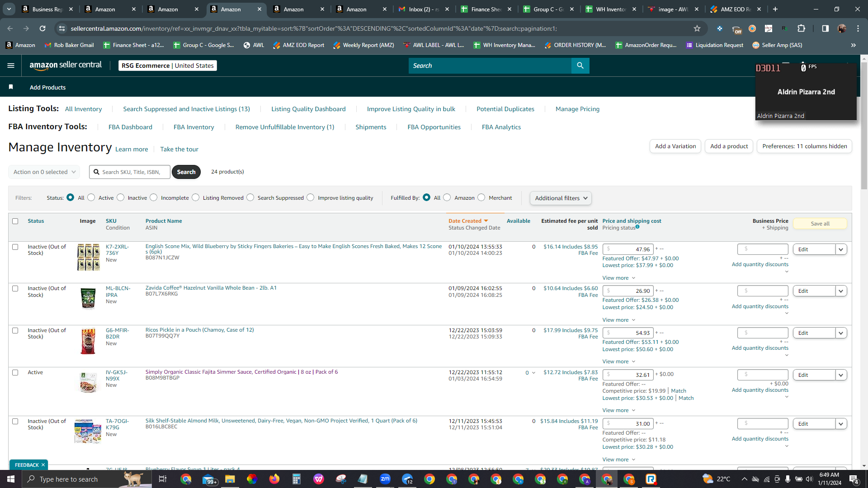This screenshot has width=868, height=488.
Task: Open Manage Pricing in Listing Tools
Action: pyautogui.click(x=577, y=109)
